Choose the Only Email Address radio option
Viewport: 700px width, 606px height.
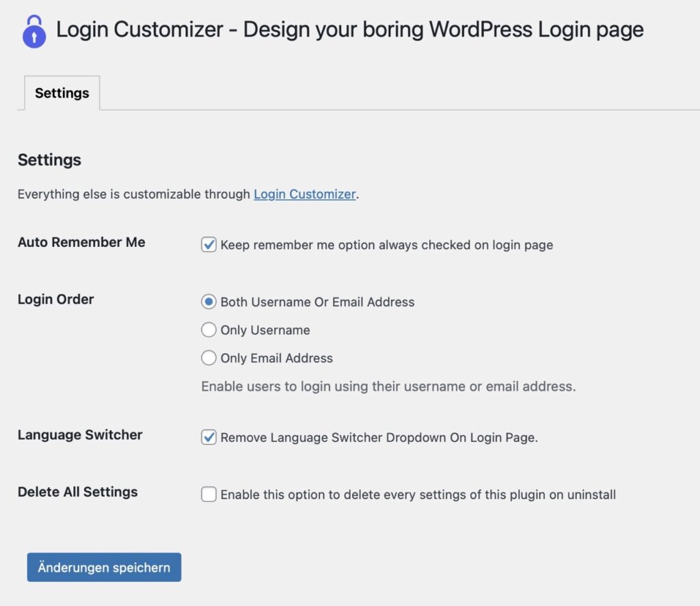208,358
